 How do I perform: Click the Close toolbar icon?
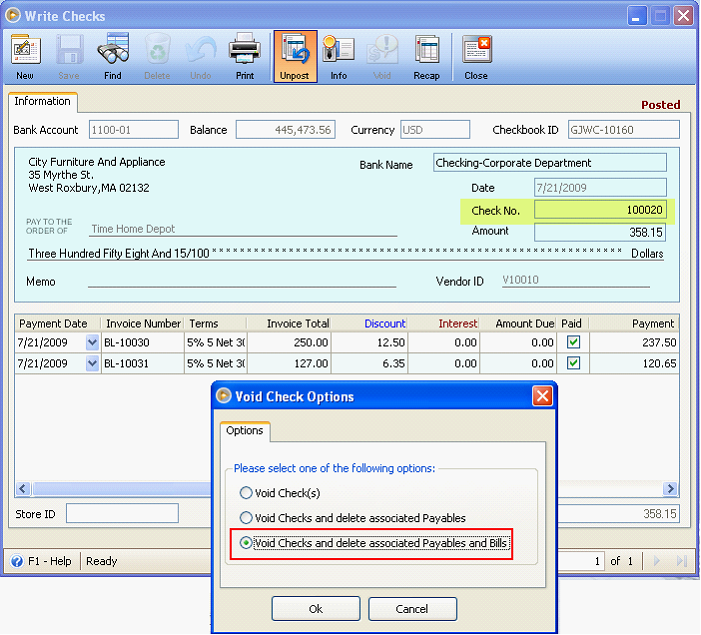point(476,56)
